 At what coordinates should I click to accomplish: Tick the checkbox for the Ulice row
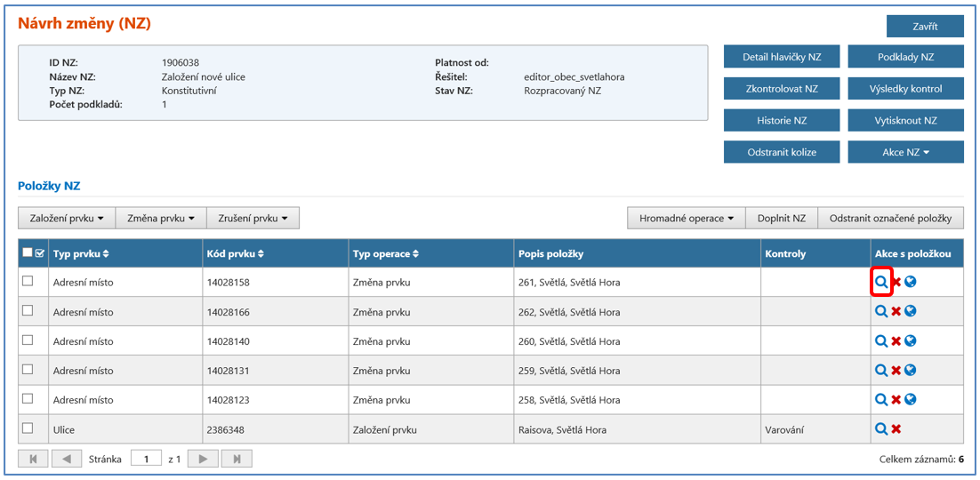(28, 428)
